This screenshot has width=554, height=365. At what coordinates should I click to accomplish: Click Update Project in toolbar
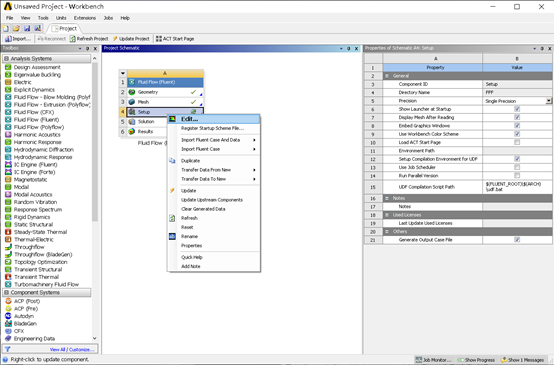click(x=131, y=39)
